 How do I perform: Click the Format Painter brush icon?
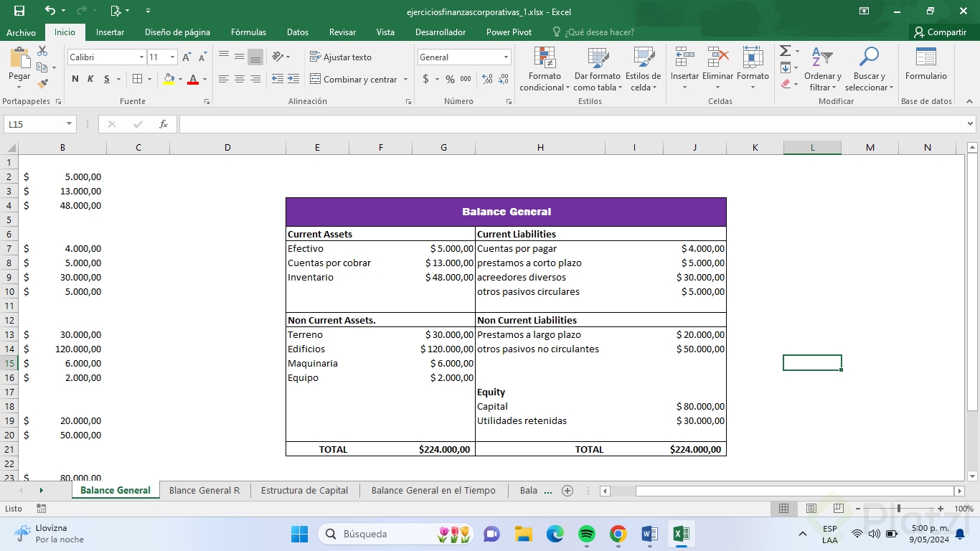(42, 84)
